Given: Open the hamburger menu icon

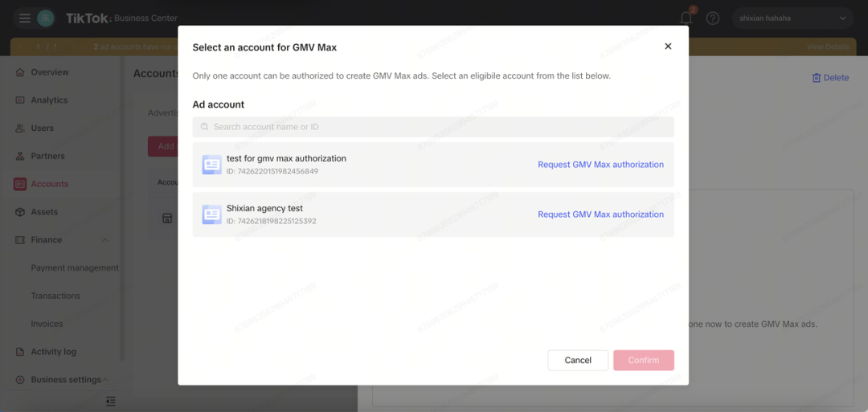Looking at the screenshot, I should coord(25,18).
